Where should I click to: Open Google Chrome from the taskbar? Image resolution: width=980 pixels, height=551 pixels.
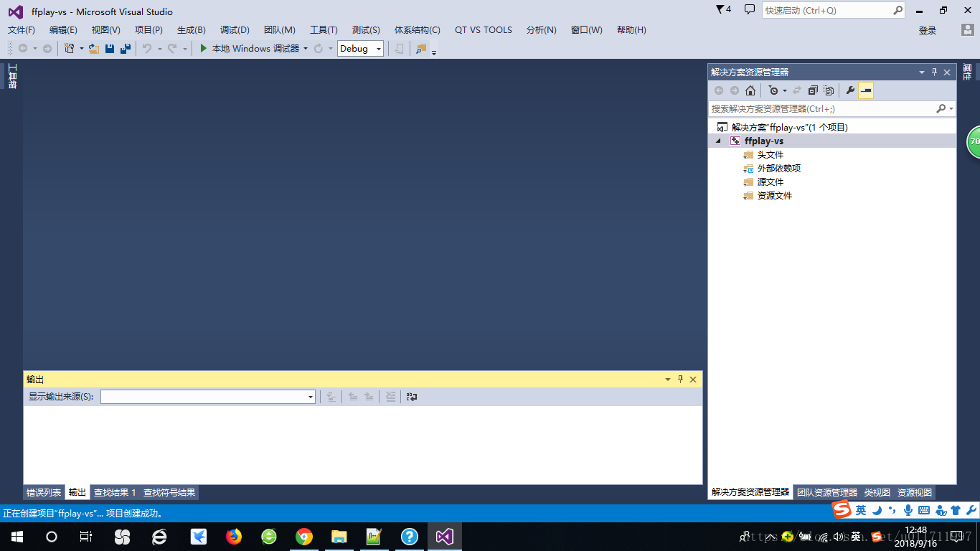point(304,537)
